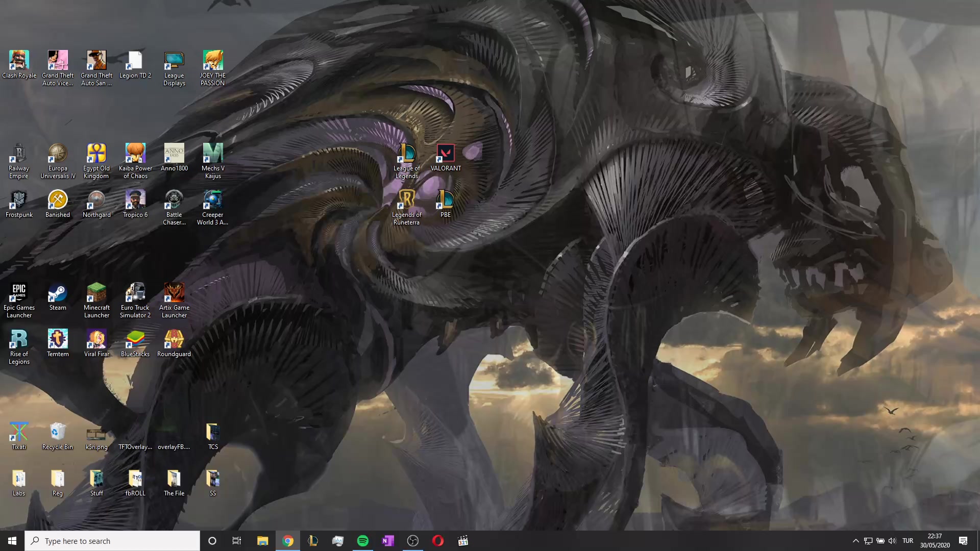Click the Rise of Legions shortcut
This screenshot has height=551, width=980.
[19, 347]
